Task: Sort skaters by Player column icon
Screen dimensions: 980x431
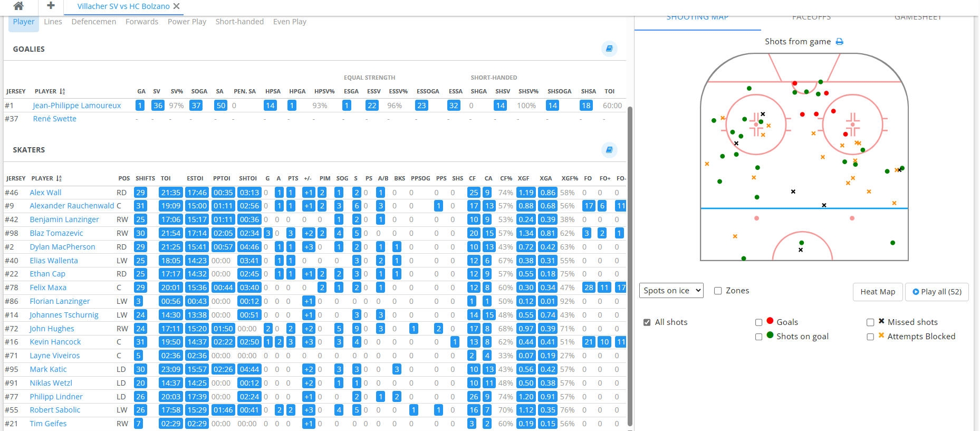Action: [59, 178]
